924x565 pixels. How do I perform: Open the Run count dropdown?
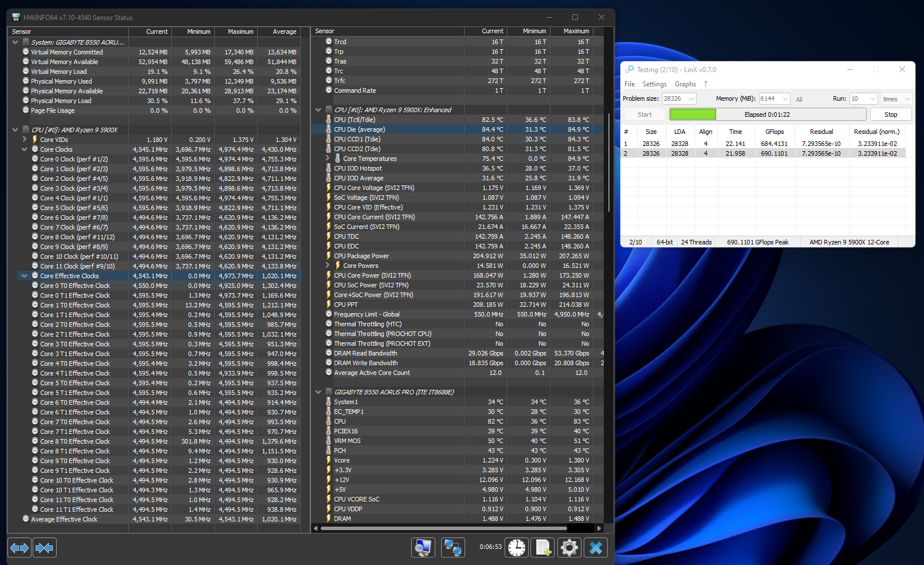pyautogui.click(x=872, y=99)
